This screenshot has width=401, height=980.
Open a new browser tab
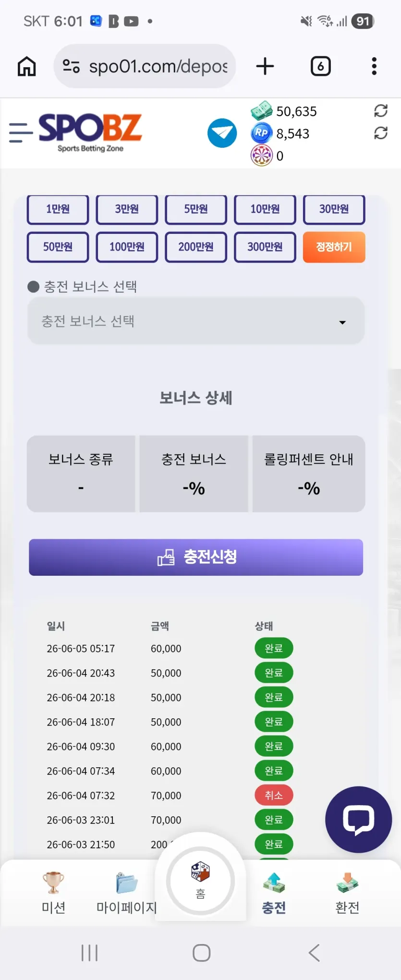[x=265, y=66]
